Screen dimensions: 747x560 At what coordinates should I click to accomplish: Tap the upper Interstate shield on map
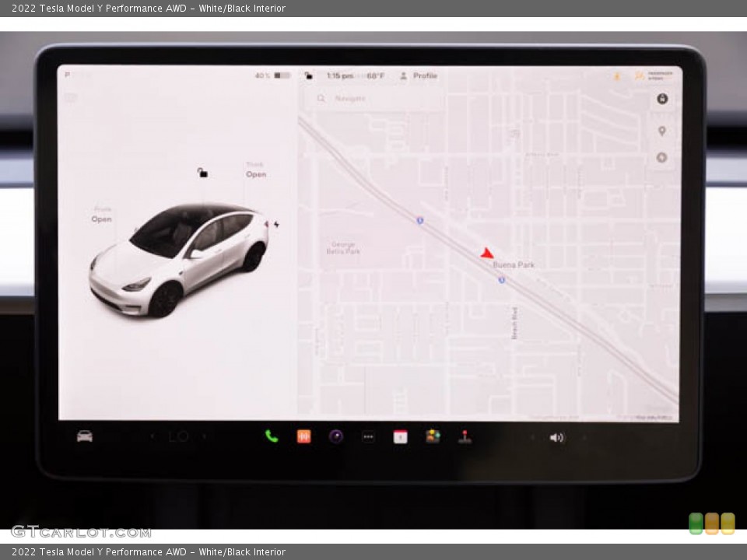(419, 220)
